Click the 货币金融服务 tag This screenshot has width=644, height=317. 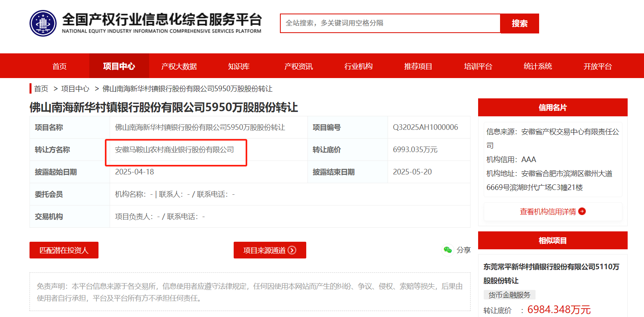(509, 295)
